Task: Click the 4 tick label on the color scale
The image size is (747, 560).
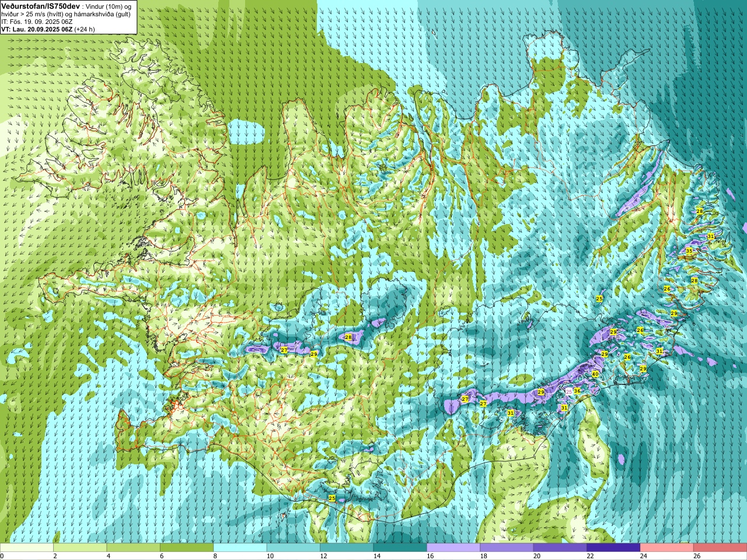Action: pos(109,556)
